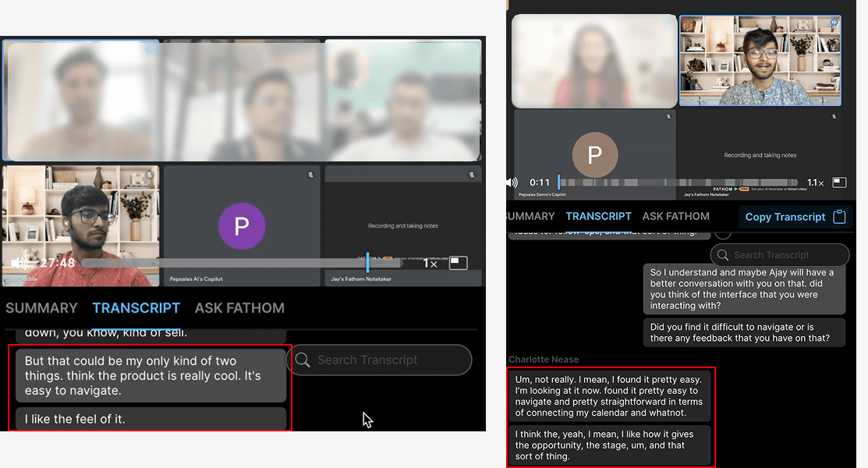
Task: Click the volume icon in left player
Action: (x=19, y=263)
